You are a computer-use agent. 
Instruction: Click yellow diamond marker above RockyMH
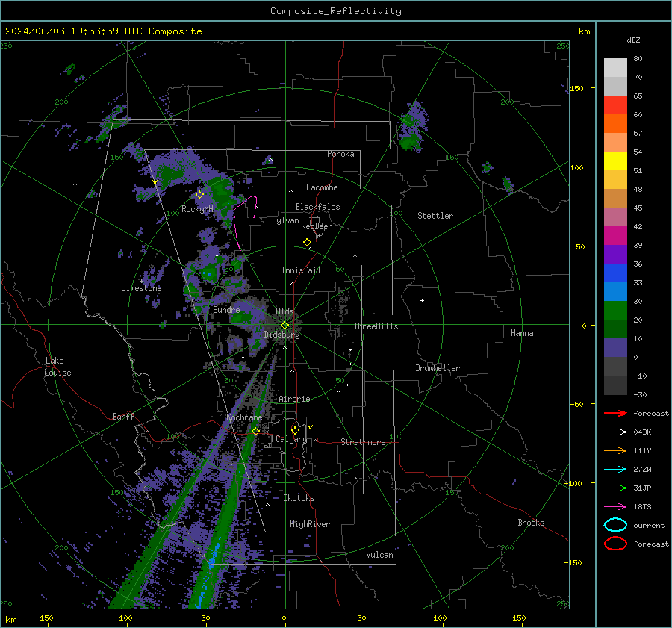[x=199, y=195]
